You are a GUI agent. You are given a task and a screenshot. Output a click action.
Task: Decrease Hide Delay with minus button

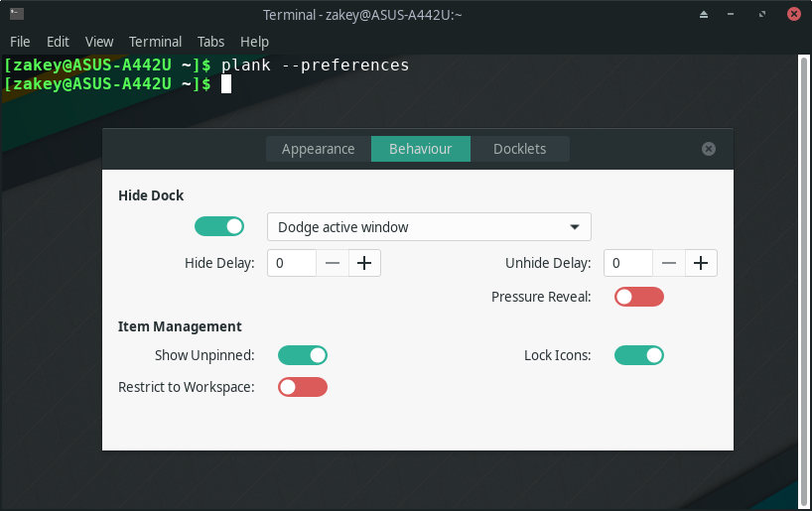(x=333, y=263)
